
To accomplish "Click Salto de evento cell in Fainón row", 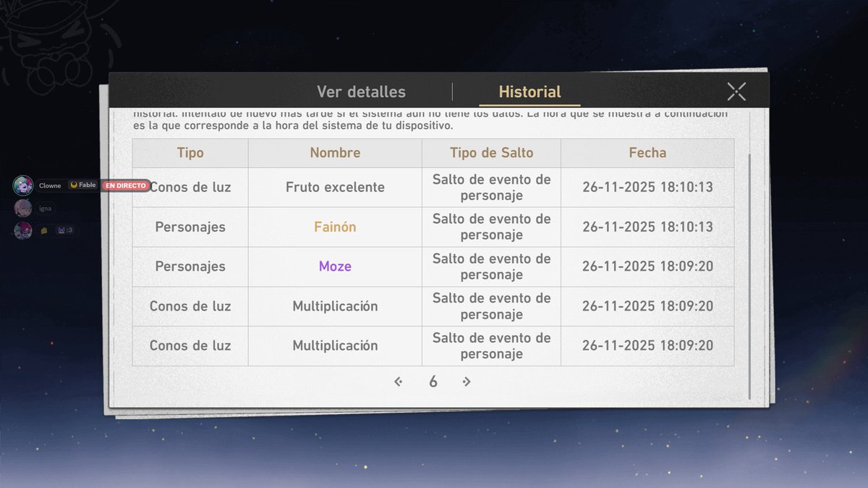I will pos(491,227).
